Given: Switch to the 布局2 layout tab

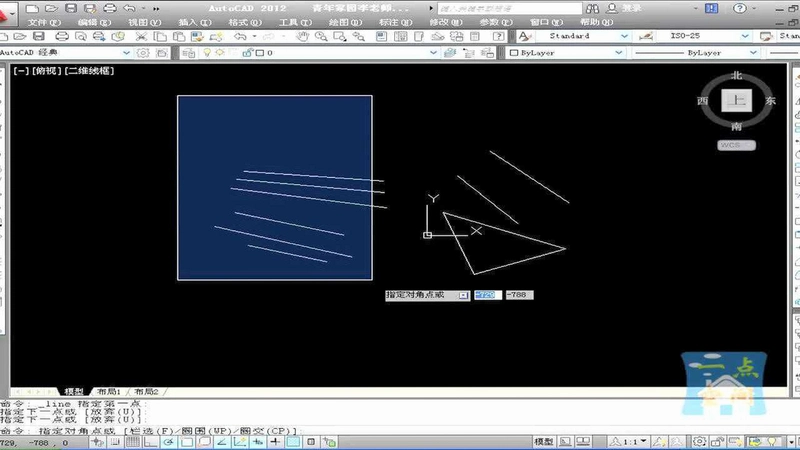Looking at the screenshot, I should (x=146, y=392).
